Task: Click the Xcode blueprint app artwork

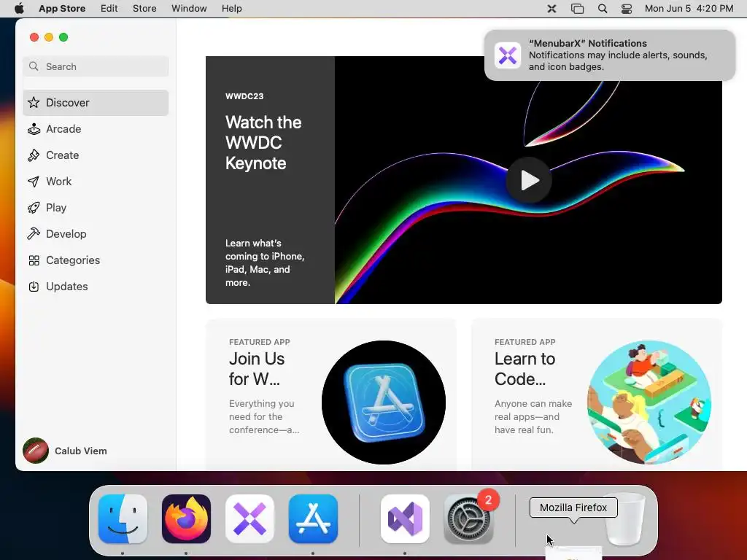Action: [x=384, y=402]
